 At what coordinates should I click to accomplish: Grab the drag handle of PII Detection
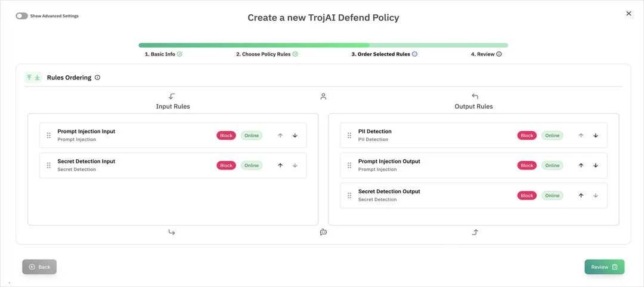[x=349, y=135]
